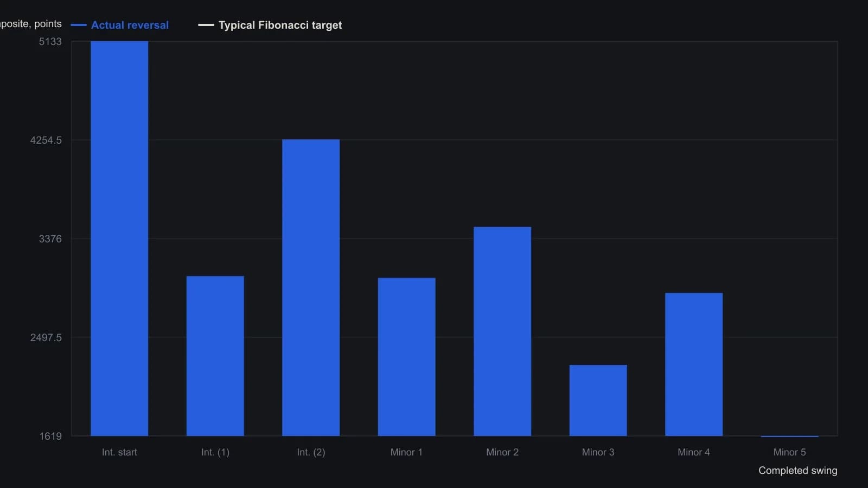Image resolution: width=868 pixels, height=488 pixels.
Task: Toggle the Typical Fibonacci target legend entry
Action: 270,25
